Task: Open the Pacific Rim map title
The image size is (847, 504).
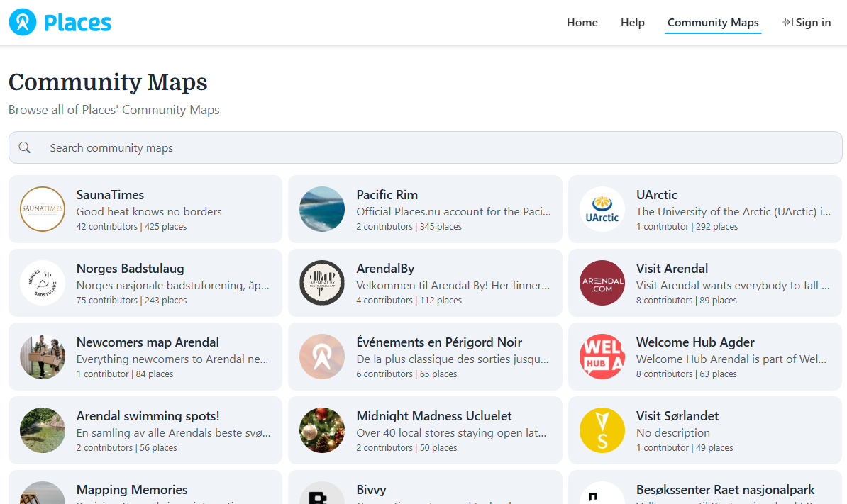Action: (x=387, y=195)
